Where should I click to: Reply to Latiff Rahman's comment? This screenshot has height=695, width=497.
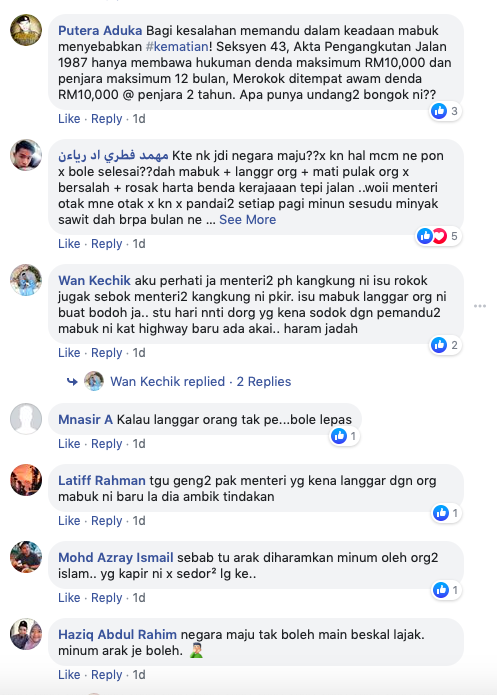pos(106,521)
